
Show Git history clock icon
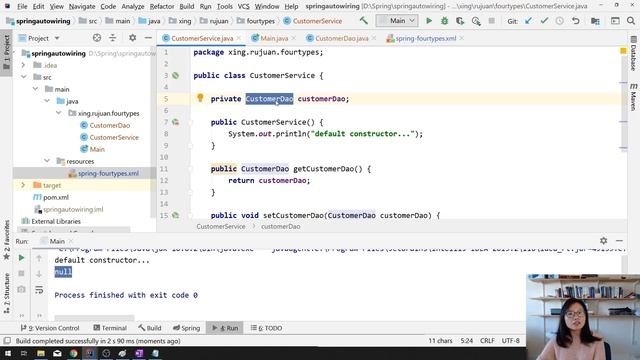pyautogui.click(x=560, y=21)
